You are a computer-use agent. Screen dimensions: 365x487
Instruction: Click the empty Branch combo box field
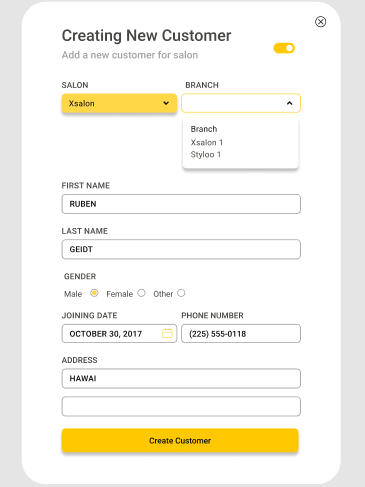(241, 103)
